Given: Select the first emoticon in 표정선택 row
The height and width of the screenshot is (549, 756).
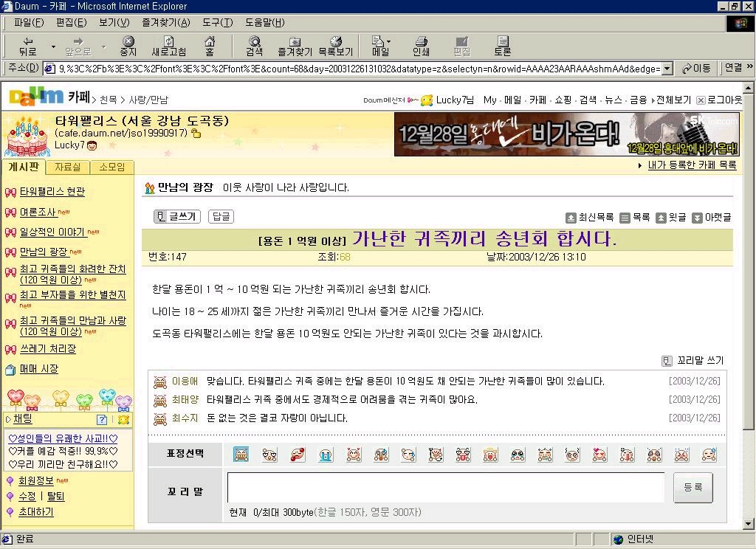Looking at the screenshot, I should pos(241,455).
